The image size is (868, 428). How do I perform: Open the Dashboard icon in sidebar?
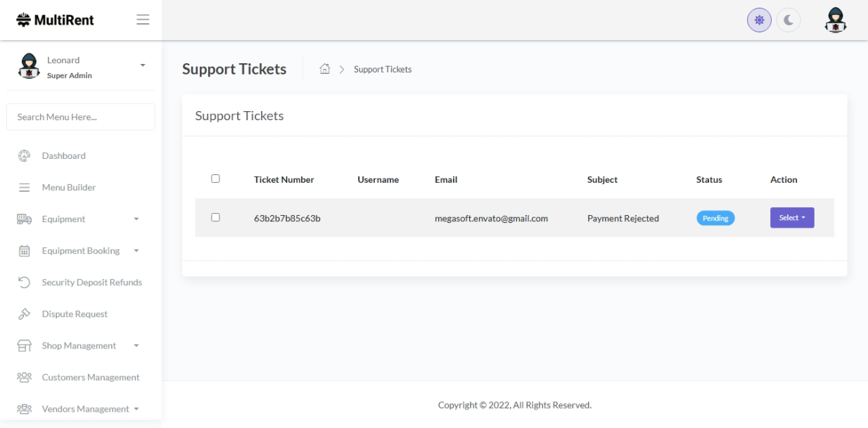(24, 155)
